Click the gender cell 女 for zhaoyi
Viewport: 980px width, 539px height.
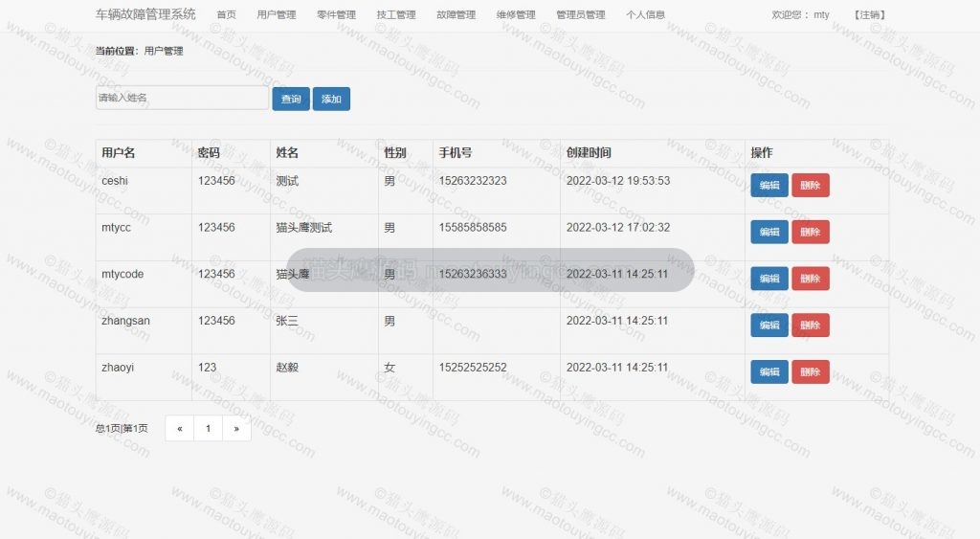tap(390, 368)
